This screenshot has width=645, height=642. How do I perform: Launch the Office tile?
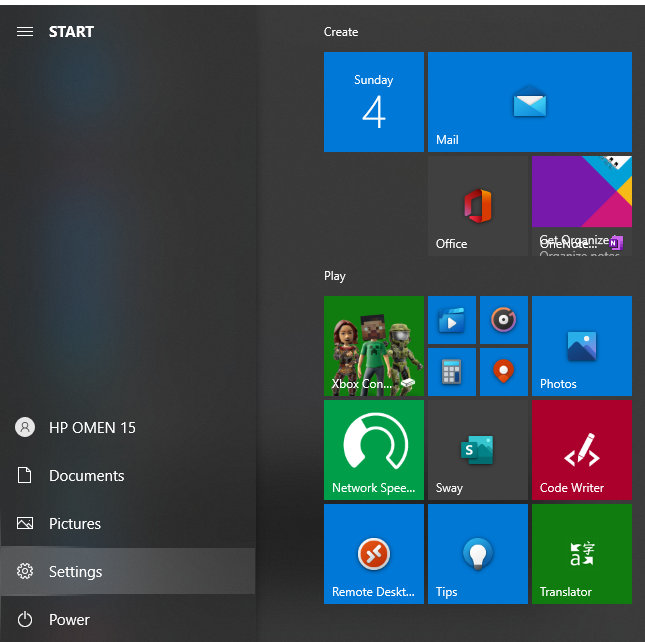click(477, 205)
